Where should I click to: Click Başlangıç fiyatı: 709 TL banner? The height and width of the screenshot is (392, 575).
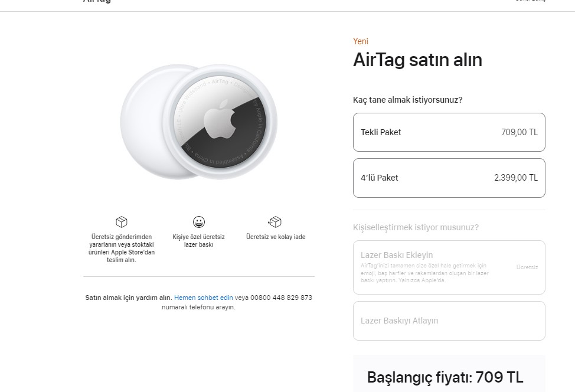[x=445, y=377]
